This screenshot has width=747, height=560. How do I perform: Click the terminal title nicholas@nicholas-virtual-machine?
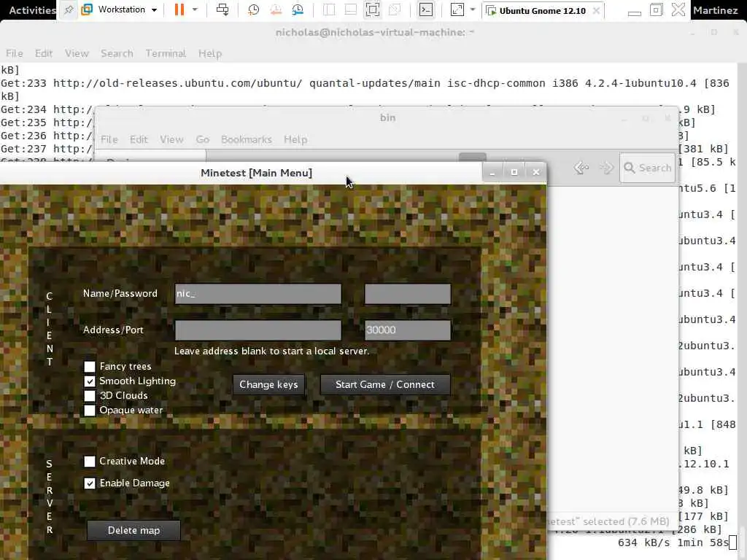pyautogui.click(x=374, y=32)
